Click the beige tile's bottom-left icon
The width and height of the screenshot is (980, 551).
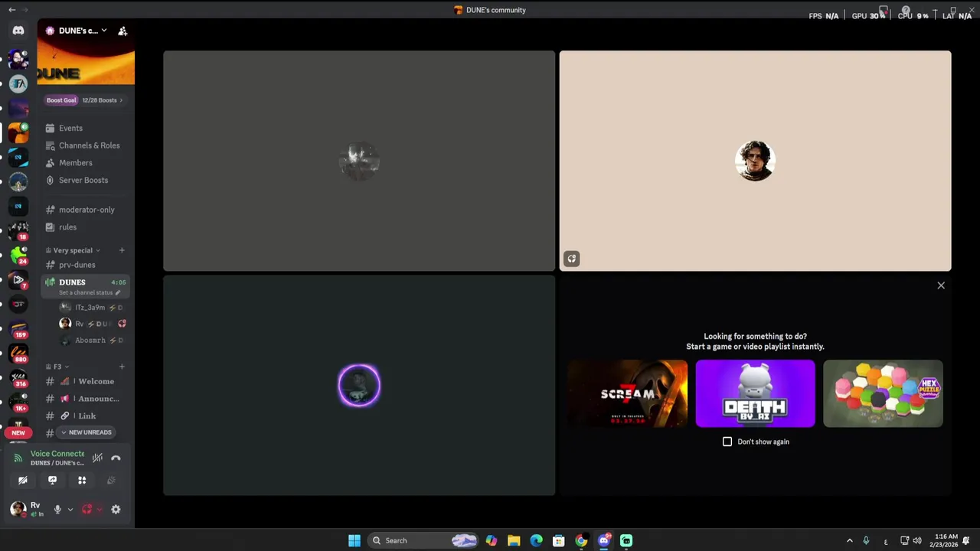coord(571,259)
